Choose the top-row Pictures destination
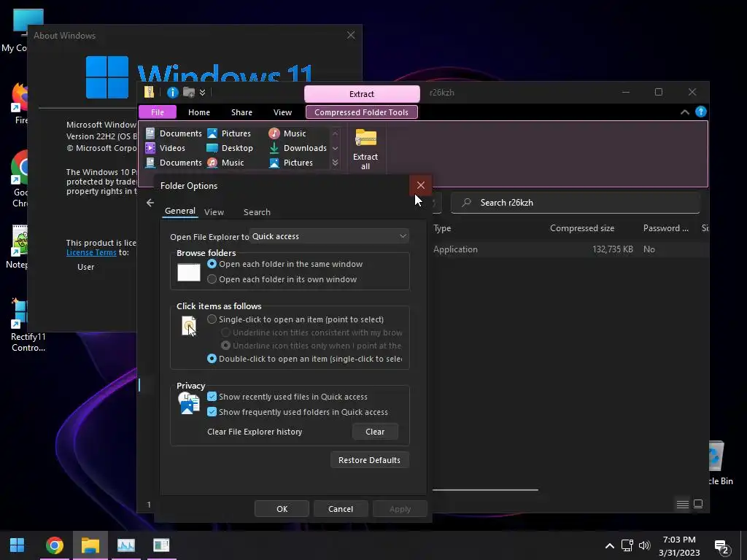Screen dimensions: 747x560 (x=229, y=133)
